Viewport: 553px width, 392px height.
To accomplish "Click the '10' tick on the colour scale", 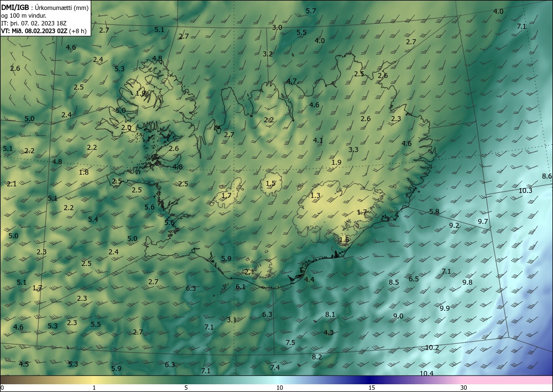I will coord(279,388).
